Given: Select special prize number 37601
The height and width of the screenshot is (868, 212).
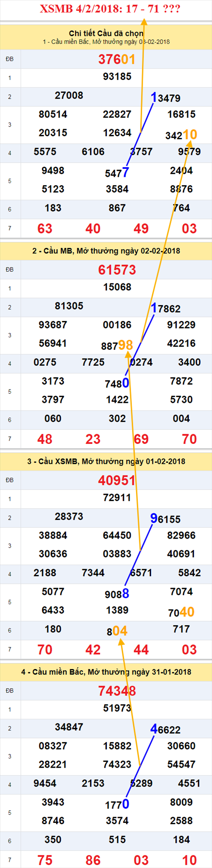Looking at the screenshot, I should 117,59.
